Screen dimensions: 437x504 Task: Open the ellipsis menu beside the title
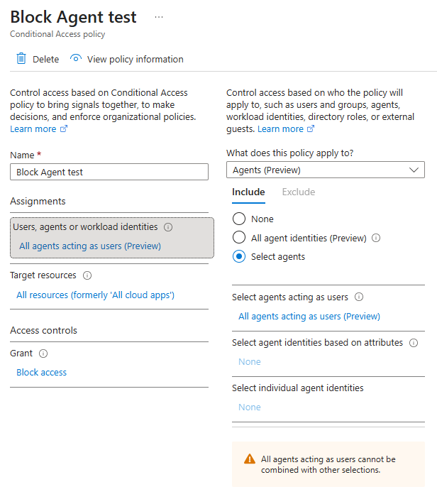click(x=159, y=17)
